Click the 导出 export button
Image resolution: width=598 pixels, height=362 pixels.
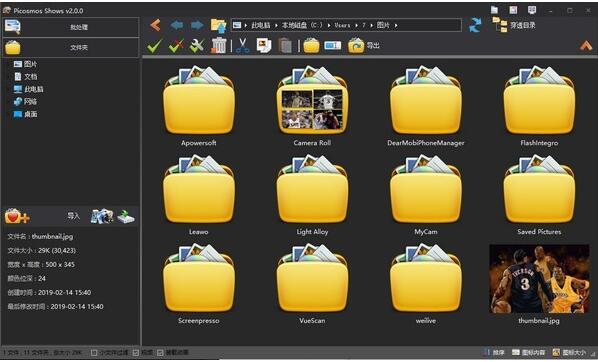364,46
